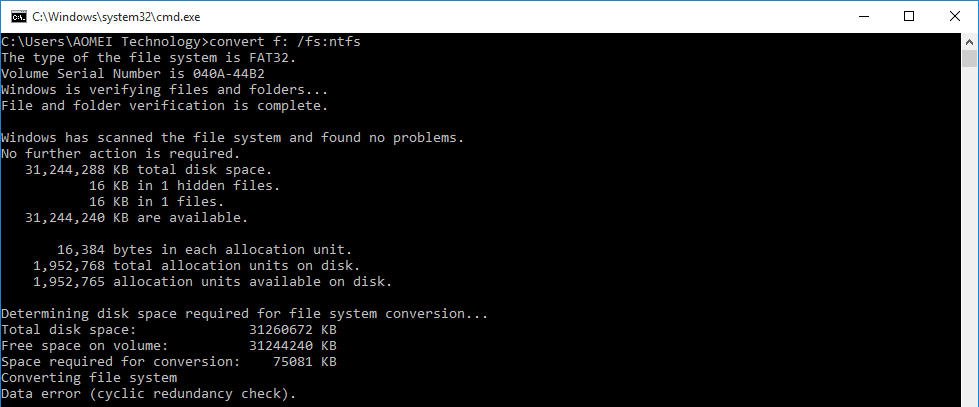Click the "Converting file system" line
The width and height of the screenshot is (979, 407).
pos(89,377)
